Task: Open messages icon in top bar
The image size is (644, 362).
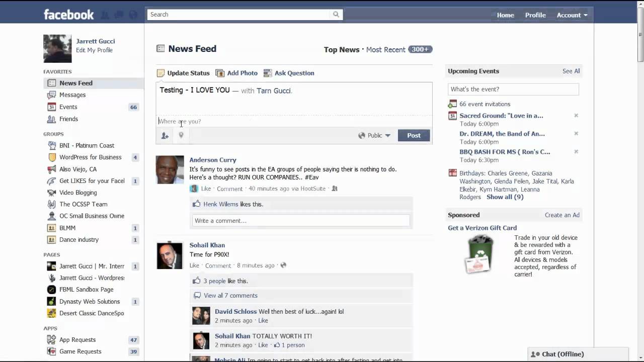Action: (119, 15)
